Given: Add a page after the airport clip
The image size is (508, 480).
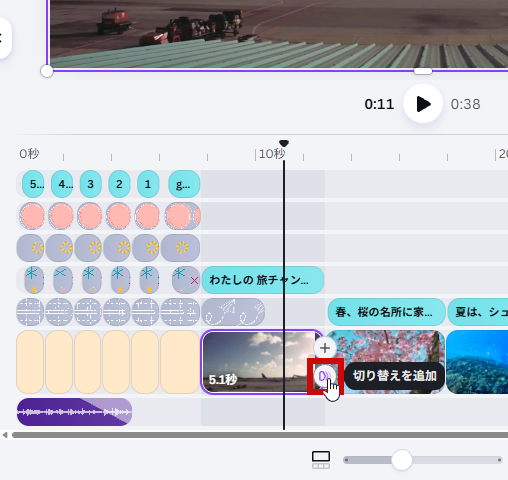Looking at the screenshot, I should 325,348.
